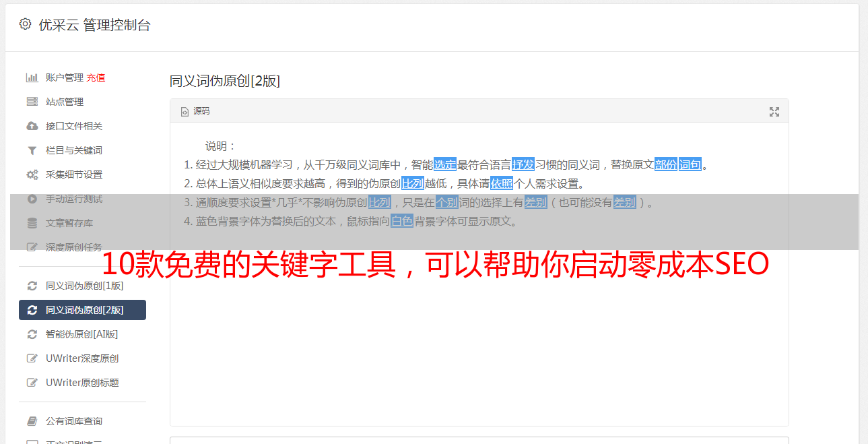Screen dimensions: 868x444
Task: Click the 源码 button in the editor toolbar
Action: pyautogui.click(x=195, y=111)
